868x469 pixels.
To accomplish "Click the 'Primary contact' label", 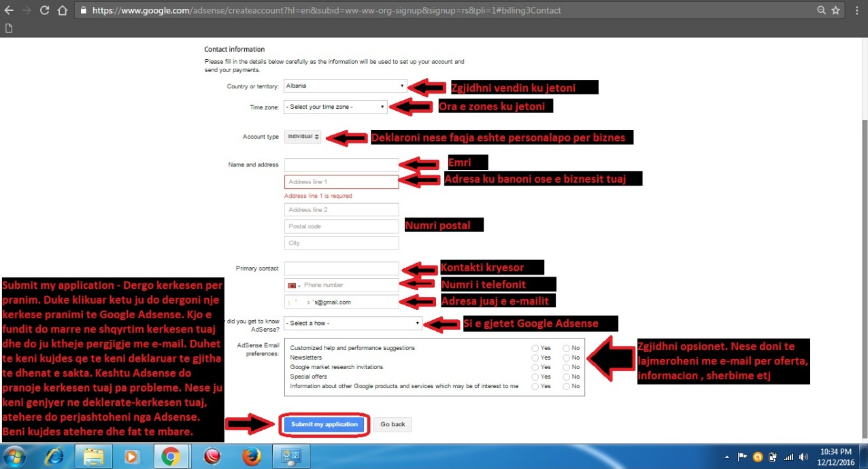I will coord(258,268).
